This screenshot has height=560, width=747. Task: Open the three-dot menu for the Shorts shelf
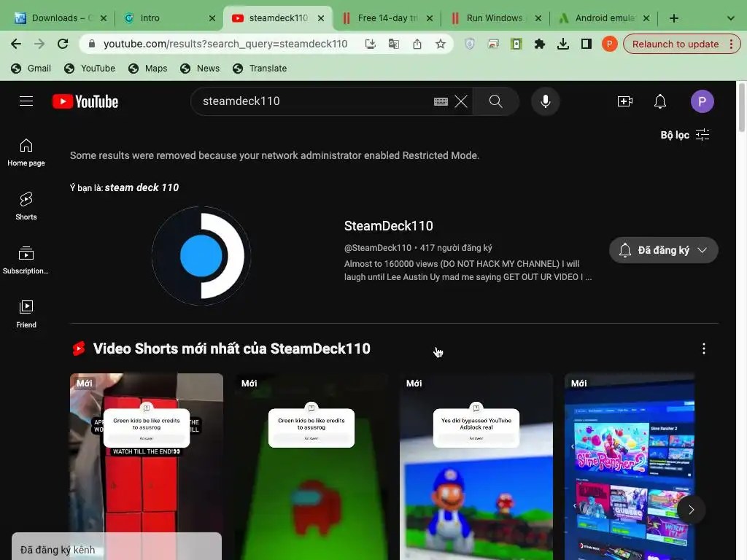(704, 349)
